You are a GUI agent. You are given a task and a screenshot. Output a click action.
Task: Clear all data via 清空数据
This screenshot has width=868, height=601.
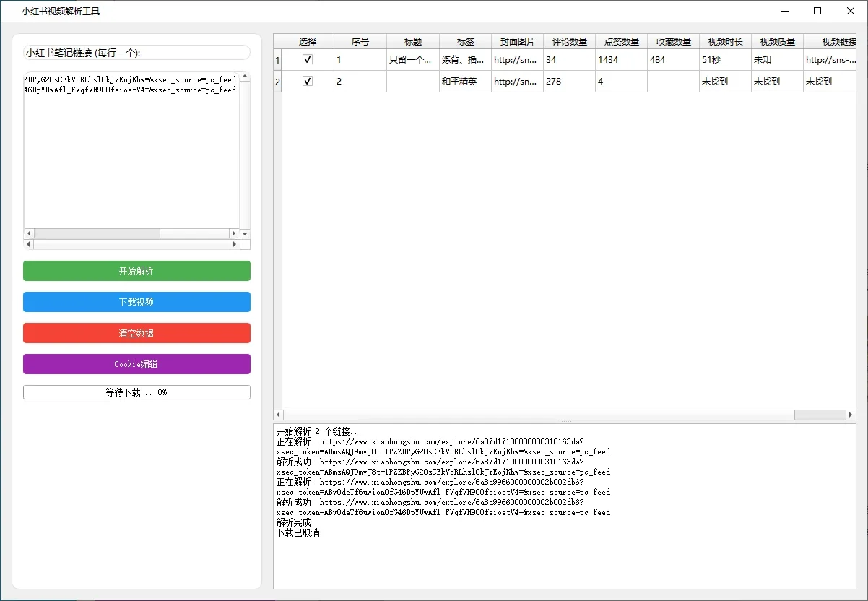pos(136,333)
